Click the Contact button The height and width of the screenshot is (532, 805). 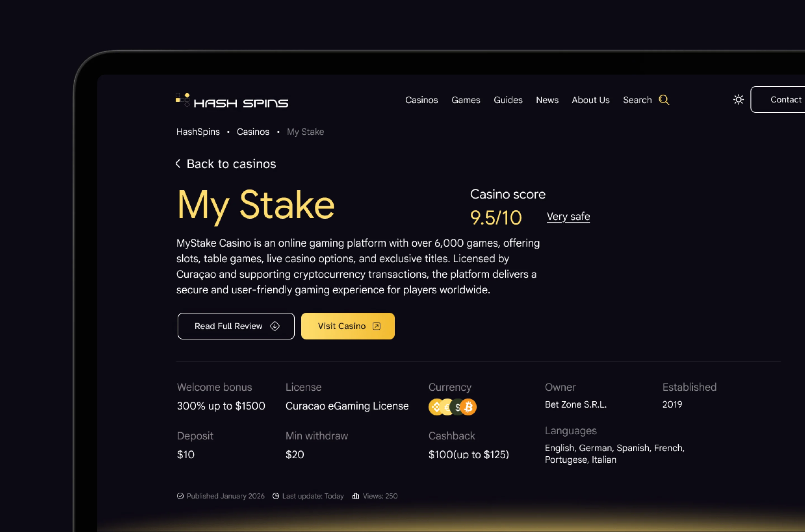pos(786,99)
